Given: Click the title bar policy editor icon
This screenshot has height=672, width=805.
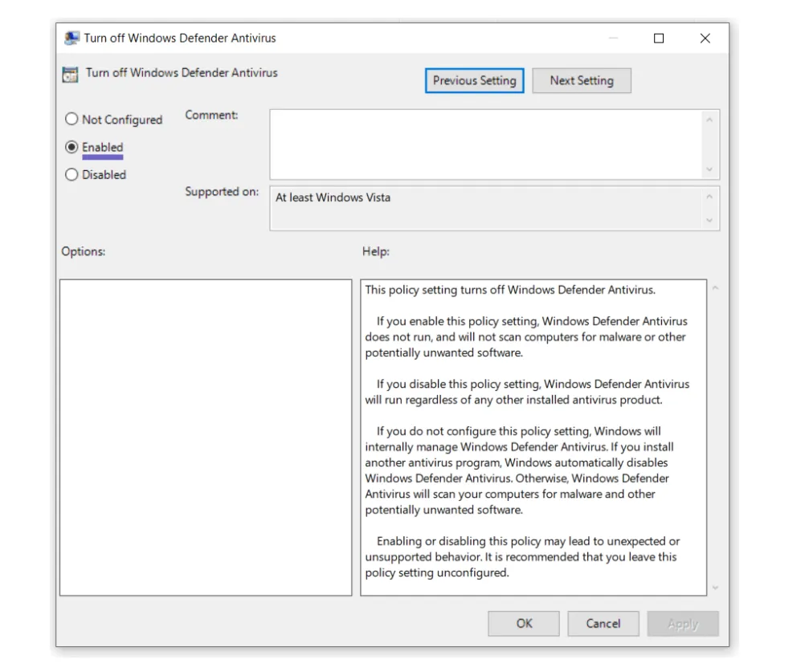Looking at the screenshot, I should (x=72, y=38).
